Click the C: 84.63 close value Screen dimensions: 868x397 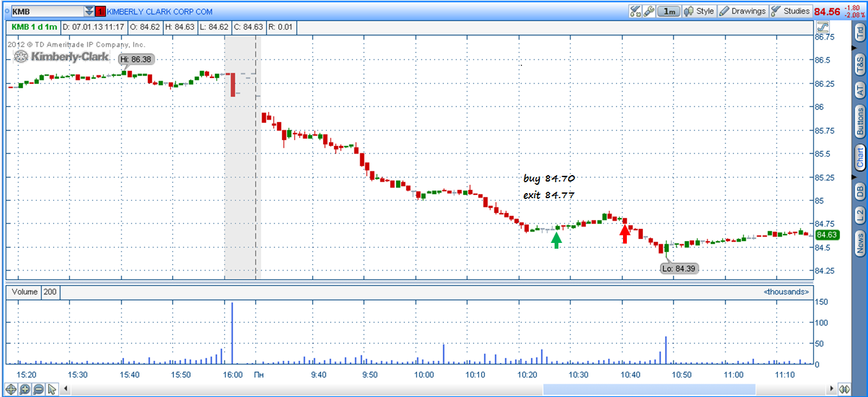tap(248, 27)
